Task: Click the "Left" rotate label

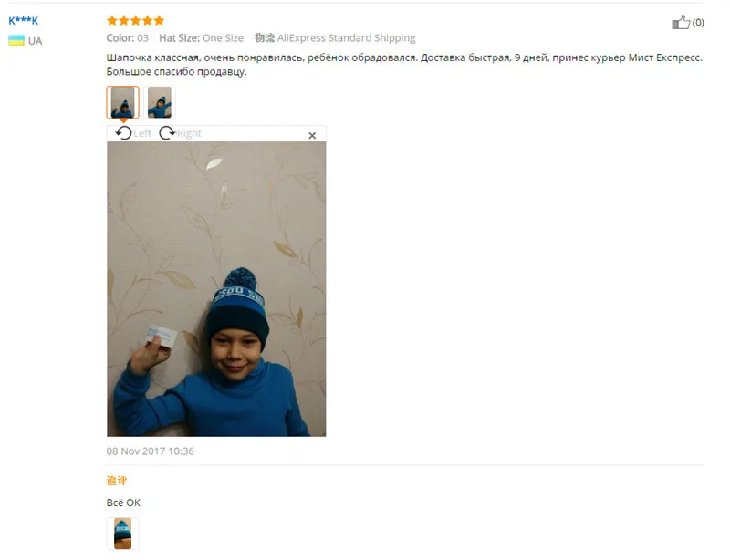Action: (x=142, y=133)
